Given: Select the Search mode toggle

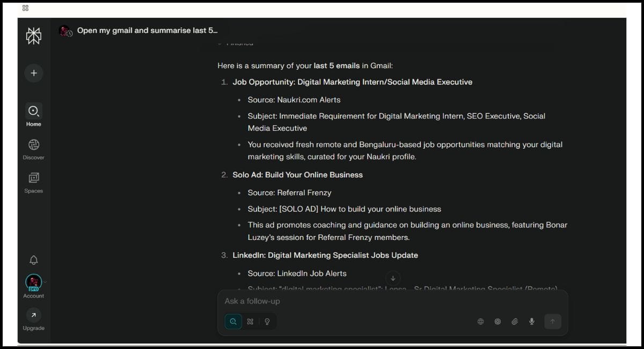Looking at the screenshot, I should click(x=233, y=322).
